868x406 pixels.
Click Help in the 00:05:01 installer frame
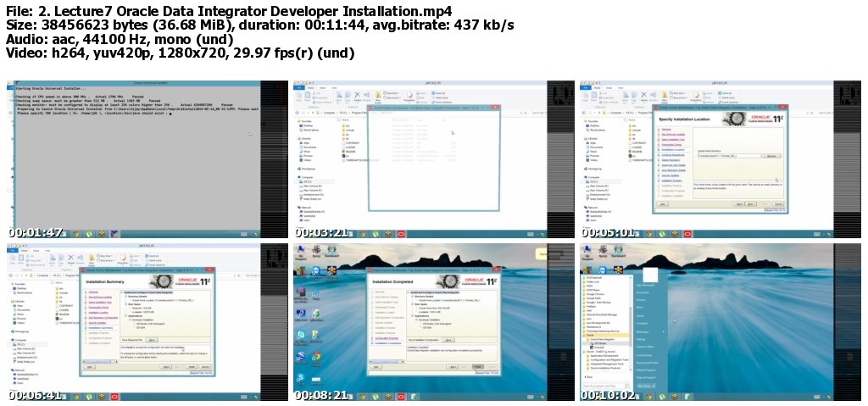[x=663, y=204]
